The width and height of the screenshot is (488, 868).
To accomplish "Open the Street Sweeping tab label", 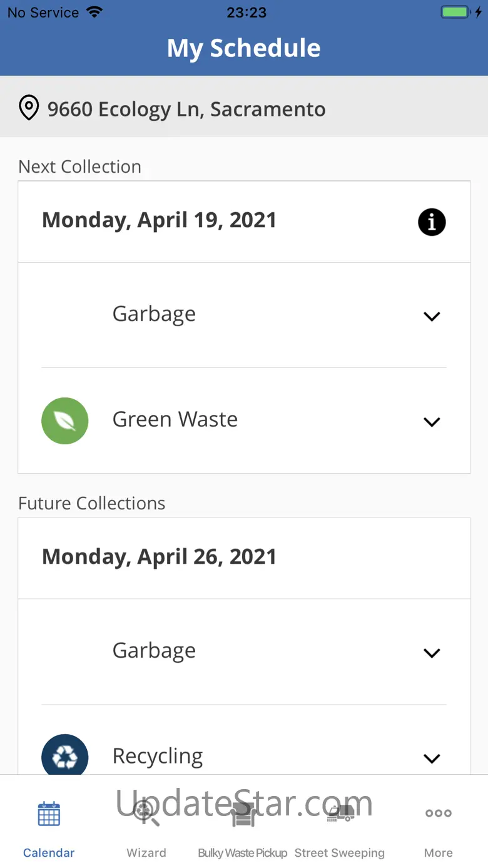I will coord(340,853).
